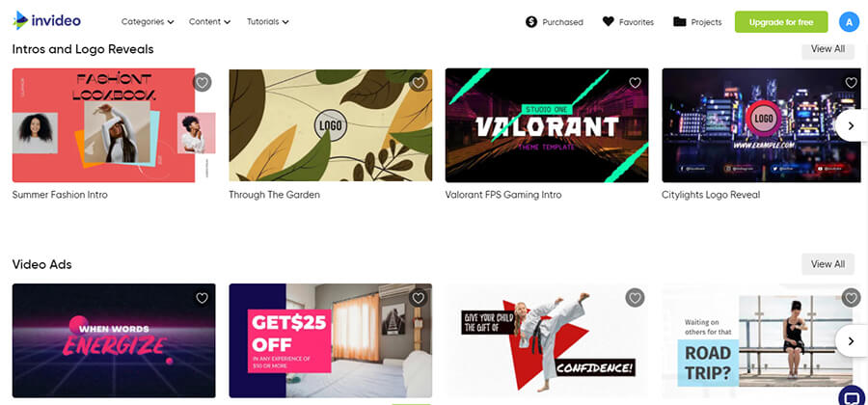This screenshot has width=868, height=405.
Task: Show next Intros and Logo Reveals templates arrow
Action: point(851,126)
